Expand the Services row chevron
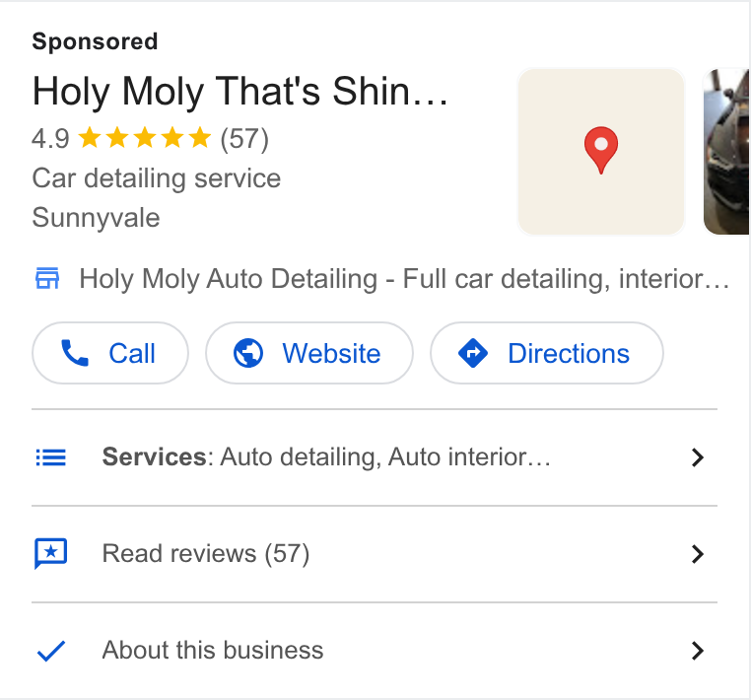Viewport: 751px width, 700px height. tap(698, 457)
